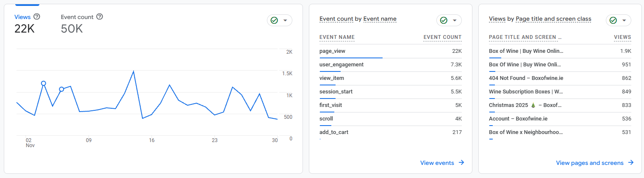Click the session_start event name
This screenshot has height=178, width=644.
336,91
